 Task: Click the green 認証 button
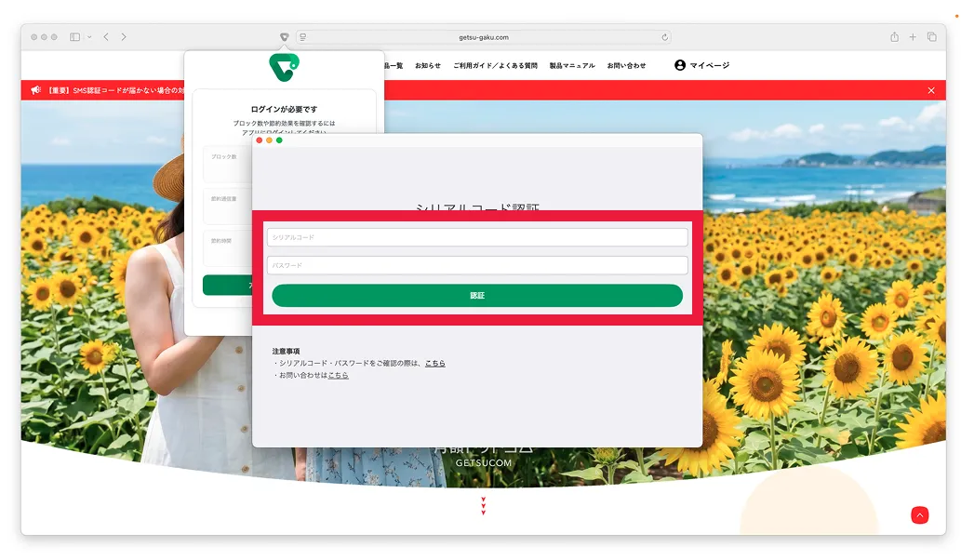[x=477, y=295]
